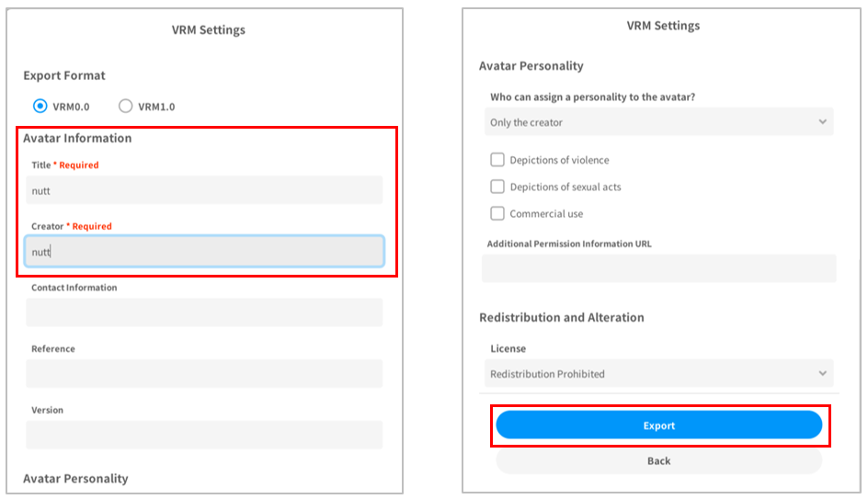This screenshot has width=868, height=499.
Task: Click the Back button
Action: pos(658,460)
